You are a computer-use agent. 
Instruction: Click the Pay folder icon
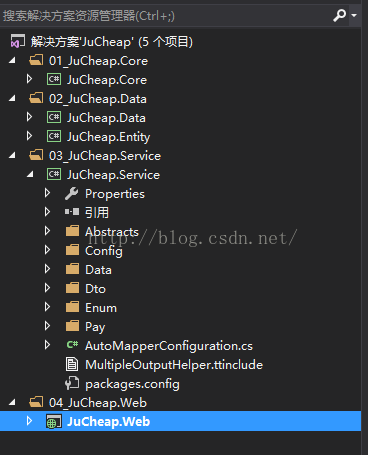pos(72,326)
